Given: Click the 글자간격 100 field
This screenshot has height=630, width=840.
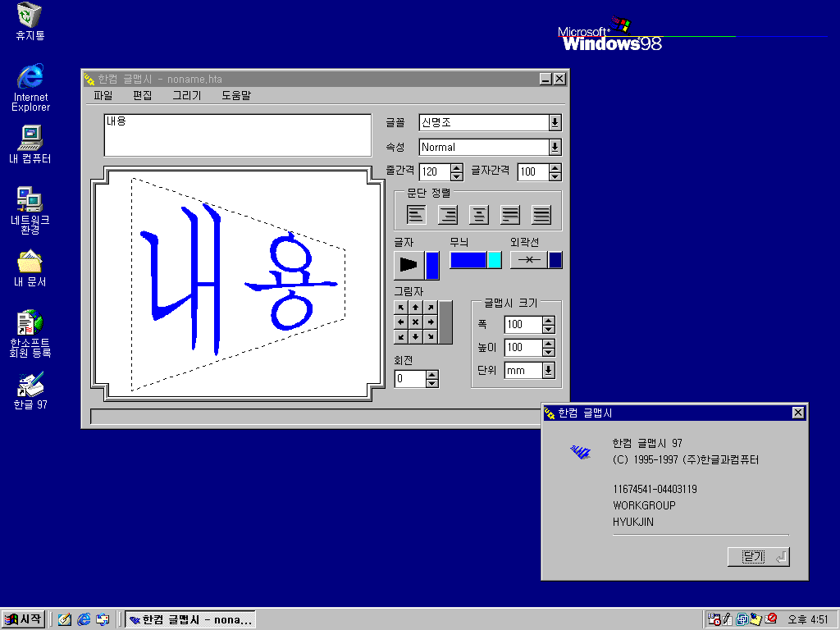Looking at the screenshot, I should coord(533,172).
